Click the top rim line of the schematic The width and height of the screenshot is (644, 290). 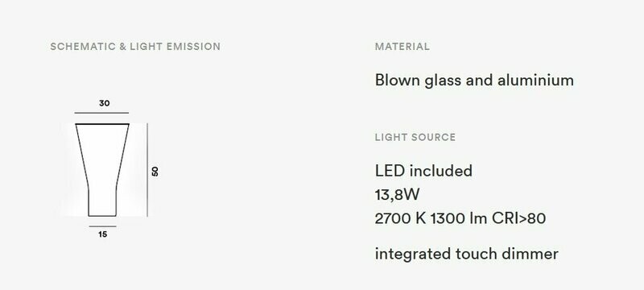pyautogui.click(x=102, y=123)
